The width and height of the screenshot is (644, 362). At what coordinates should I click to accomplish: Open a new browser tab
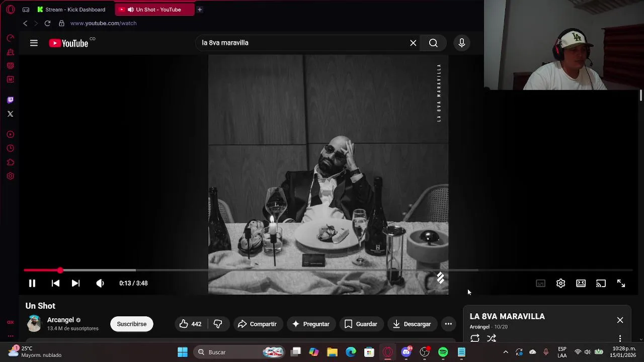point(200,10)
